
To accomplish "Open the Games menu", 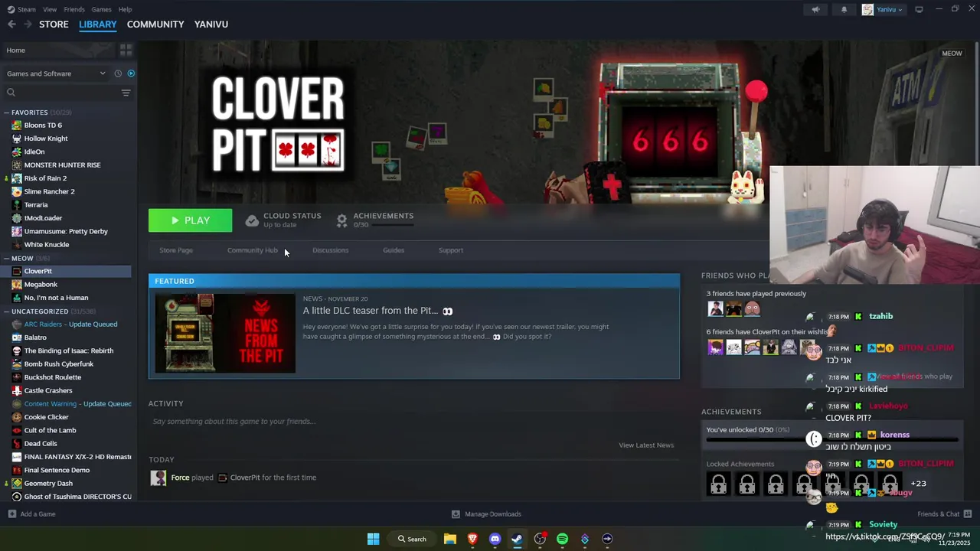I will pyautogui.click(x=101, y=9).
